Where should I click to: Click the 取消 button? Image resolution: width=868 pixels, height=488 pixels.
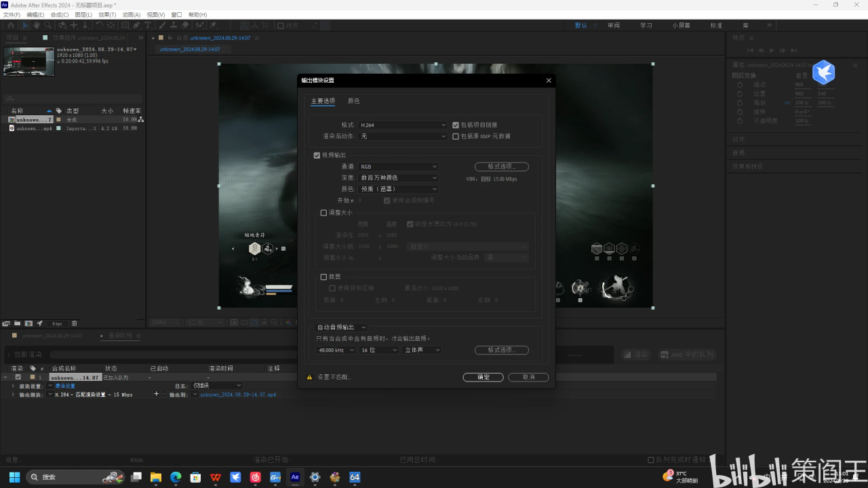point(528,378)
